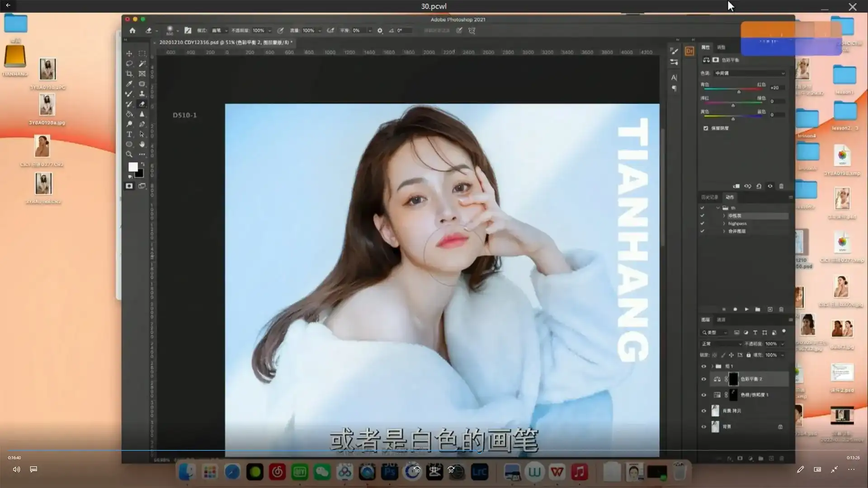Open the layer blend mode dropdown
This screenshot has width=868, height=488.
pos(722,343)
